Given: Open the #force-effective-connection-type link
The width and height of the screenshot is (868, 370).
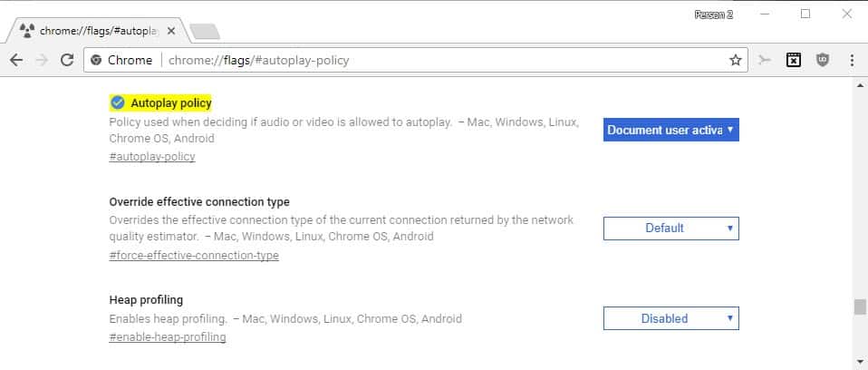Looking at the screenshot, I should tap(194, 256).
